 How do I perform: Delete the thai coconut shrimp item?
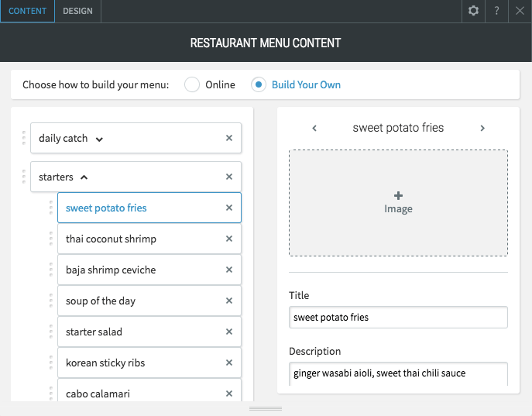[229, 239]
